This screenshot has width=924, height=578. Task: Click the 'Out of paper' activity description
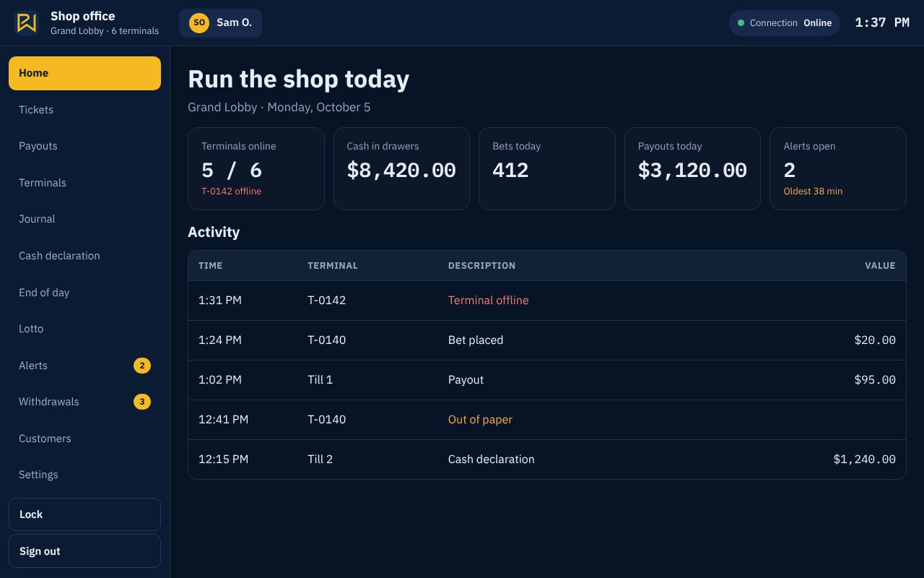tap(480, 420)
